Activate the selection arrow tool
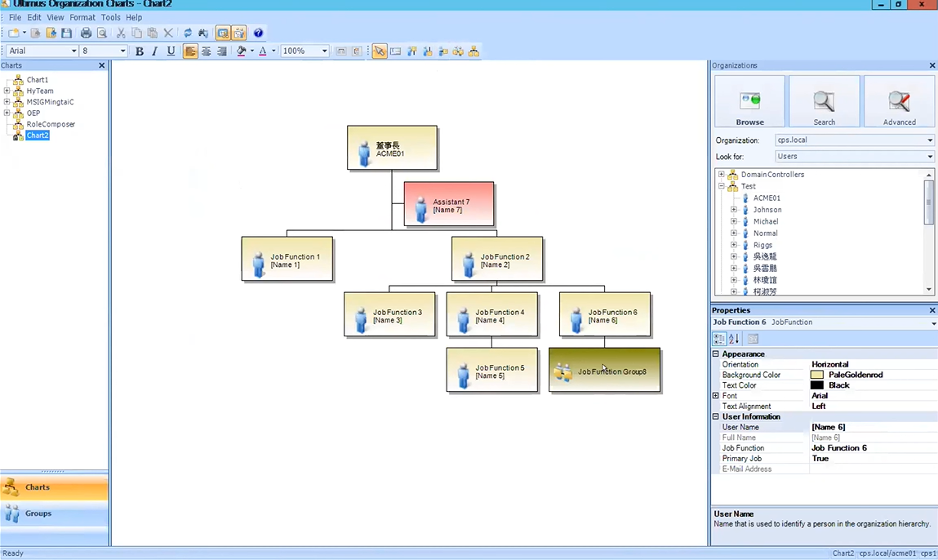 click(379, 51)
